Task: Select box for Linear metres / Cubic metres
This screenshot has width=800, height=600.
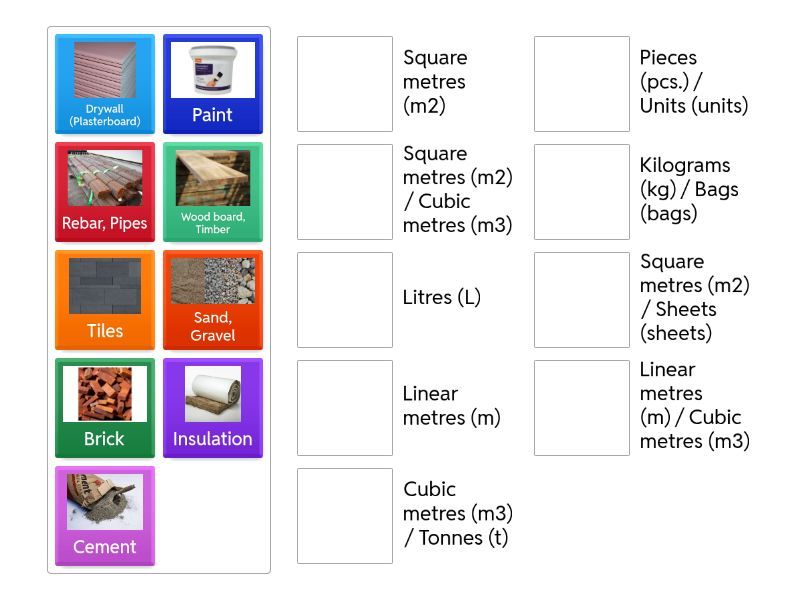Action: [x=582, y=408]
